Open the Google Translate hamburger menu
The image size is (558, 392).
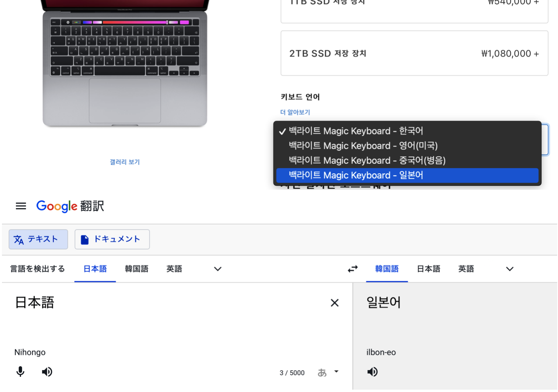pos(21,206)
